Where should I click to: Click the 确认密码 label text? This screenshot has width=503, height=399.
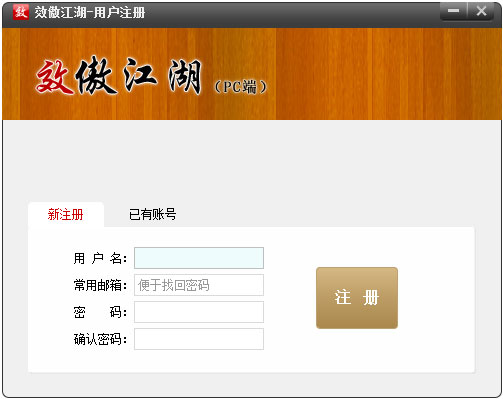click(x=100, y=339)
